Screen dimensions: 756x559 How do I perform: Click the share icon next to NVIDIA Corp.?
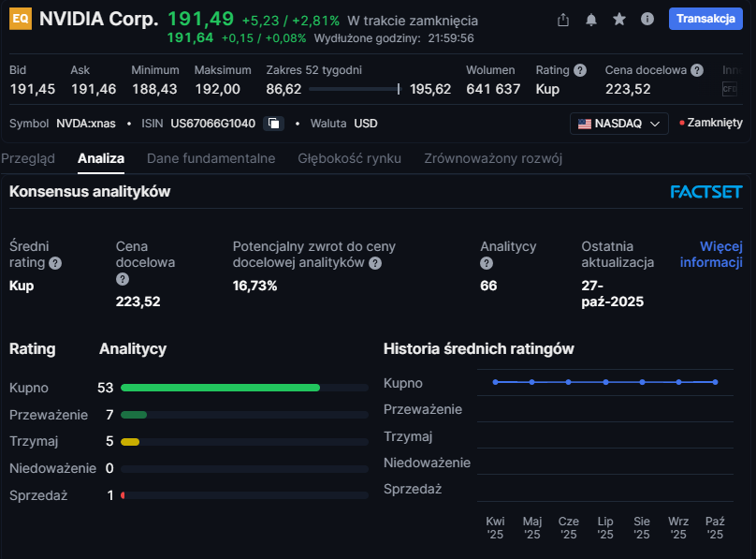562,20
